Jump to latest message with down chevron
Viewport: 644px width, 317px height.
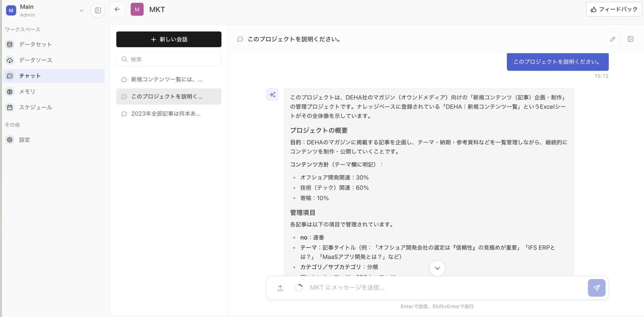[x=437, y=268]
